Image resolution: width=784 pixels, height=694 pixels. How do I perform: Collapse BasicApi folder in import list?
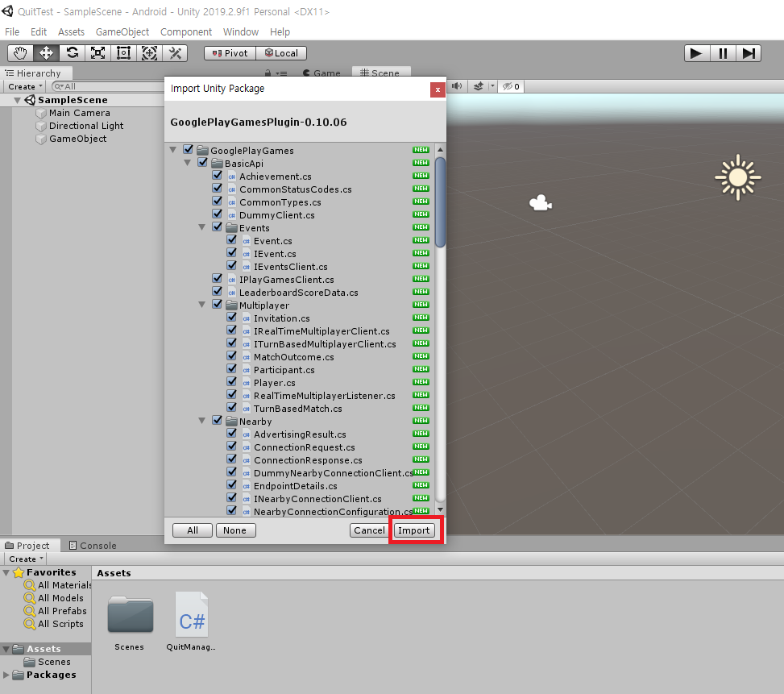[188, 163]
